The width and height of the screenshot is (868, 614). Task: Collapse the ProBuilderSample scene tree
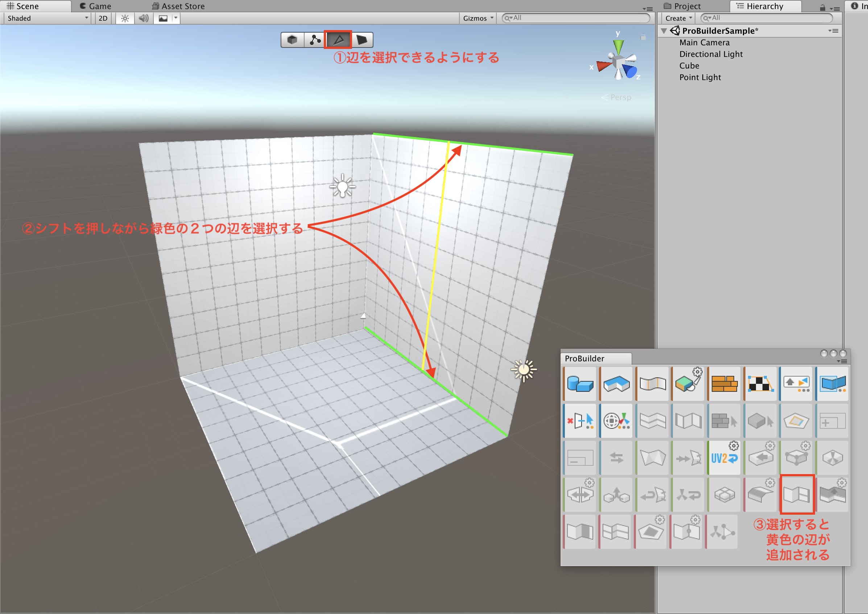pos(664,31)
